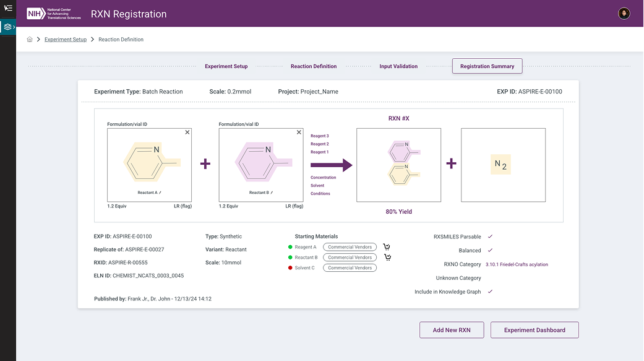Click the cart icon for Reactant B
The width and height of the screenshot is (644, 361).
(388, 258)
